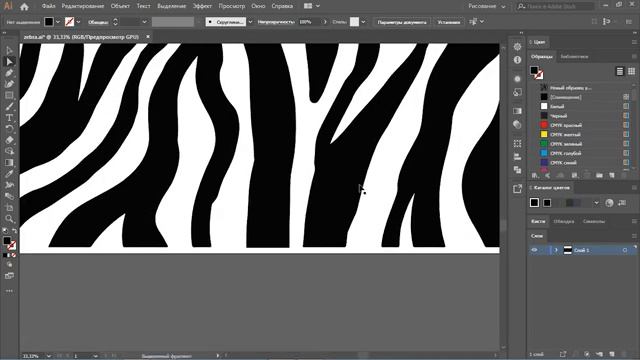Select the Selection tool

[x=9, y=51]
